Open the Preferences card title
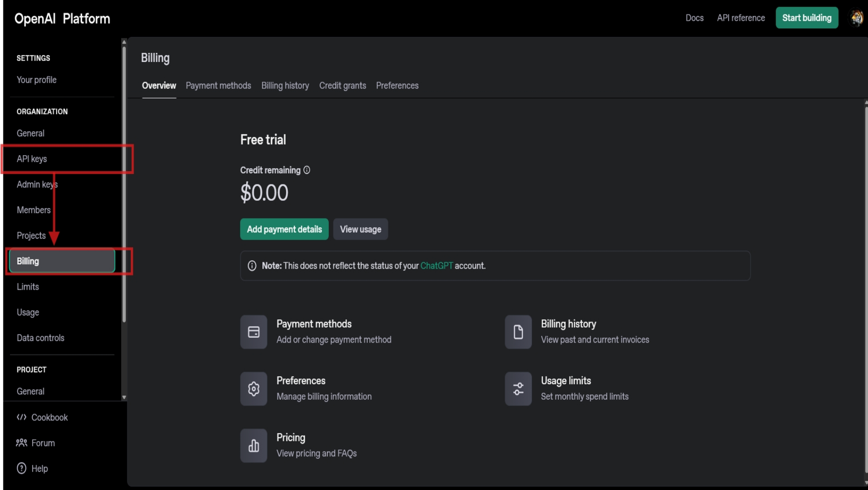Screen dimensions: 868x490 [301, 380]
